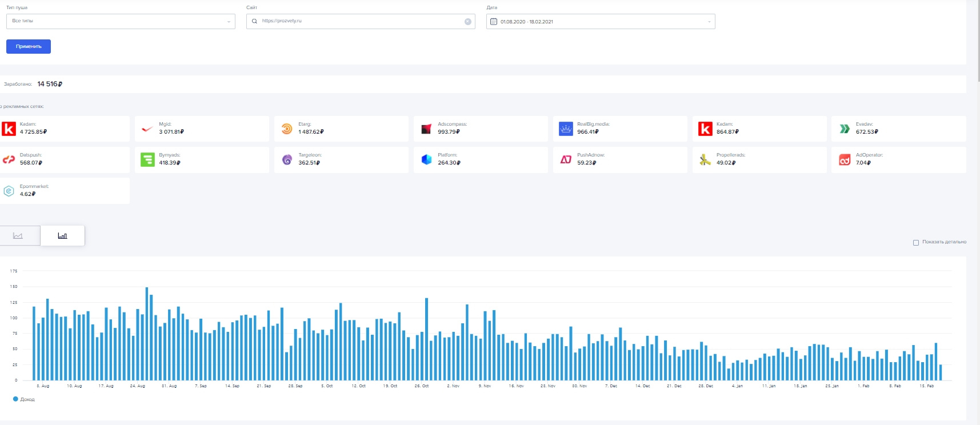Viewport: 980px width, 425px height.
Task: Click the Propellerads network icon
Action: [705, 160]
